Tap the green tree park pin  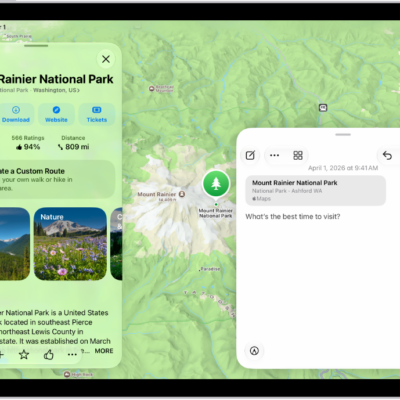coord(216,183)
